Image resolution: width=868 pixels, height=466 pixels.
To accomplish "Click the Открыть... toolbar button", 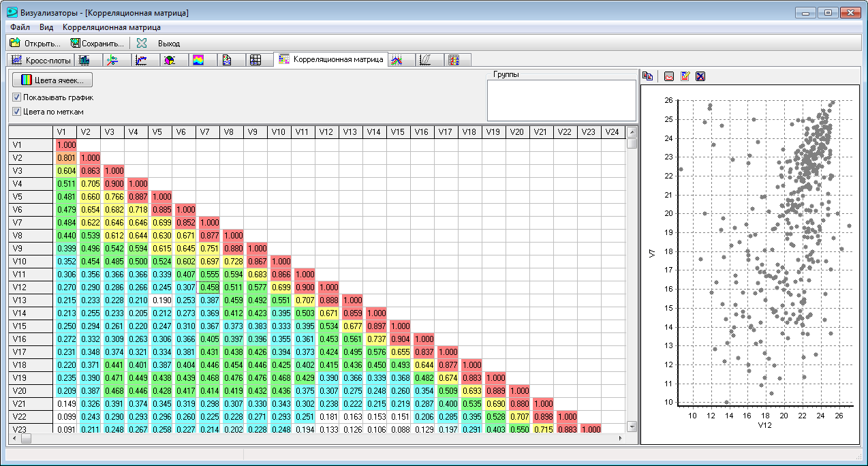I will coord(35,43).
